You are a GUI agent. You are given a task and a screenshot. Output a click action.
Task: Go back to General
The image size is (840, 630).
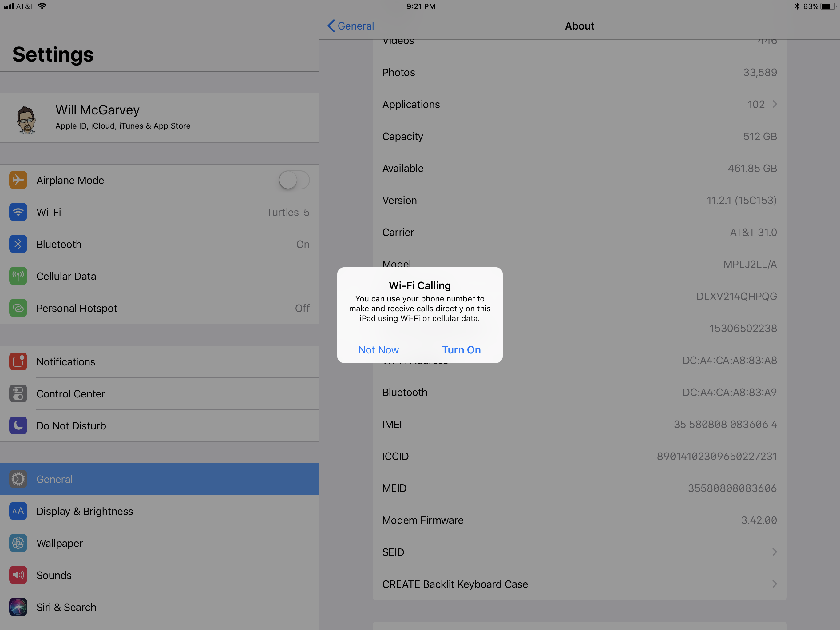pos(351,26)
